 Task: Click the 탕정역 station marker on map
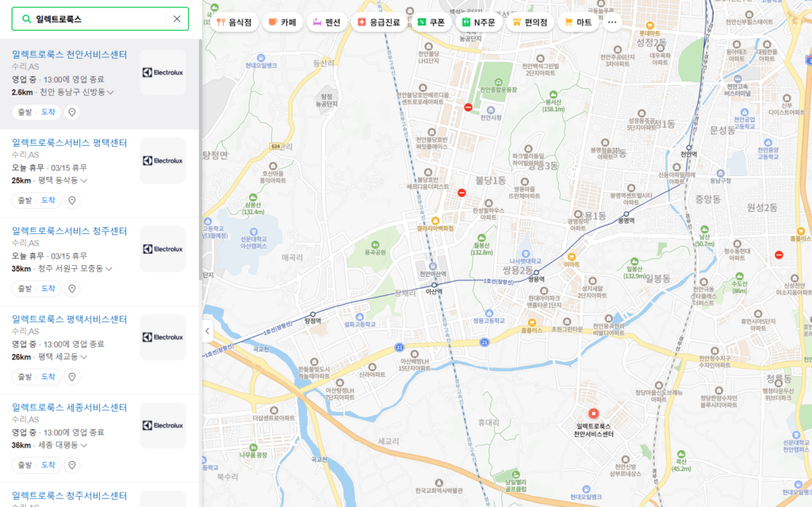click(x=312, y=314)
